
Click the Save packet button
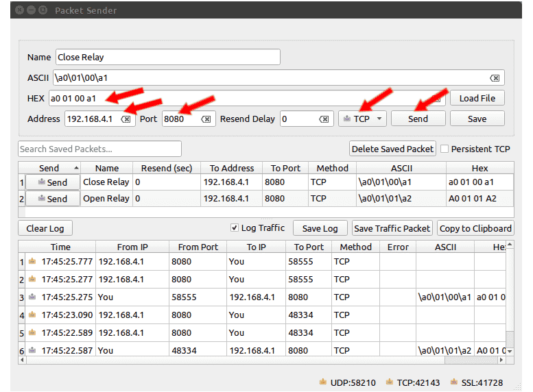[477, 119]
